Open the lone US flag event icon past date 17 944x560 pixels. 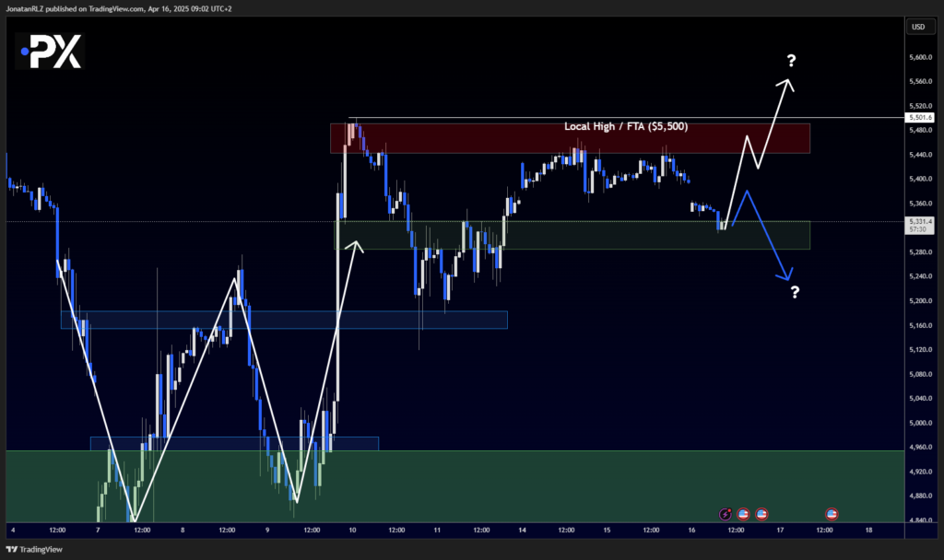click(x=832, y=514)
